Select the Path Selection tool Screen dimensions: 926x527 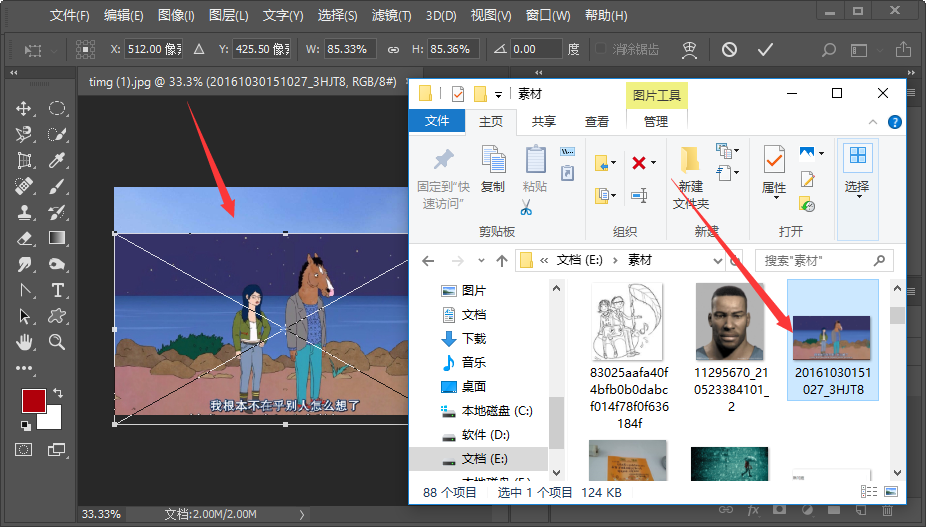coord(24,316)
